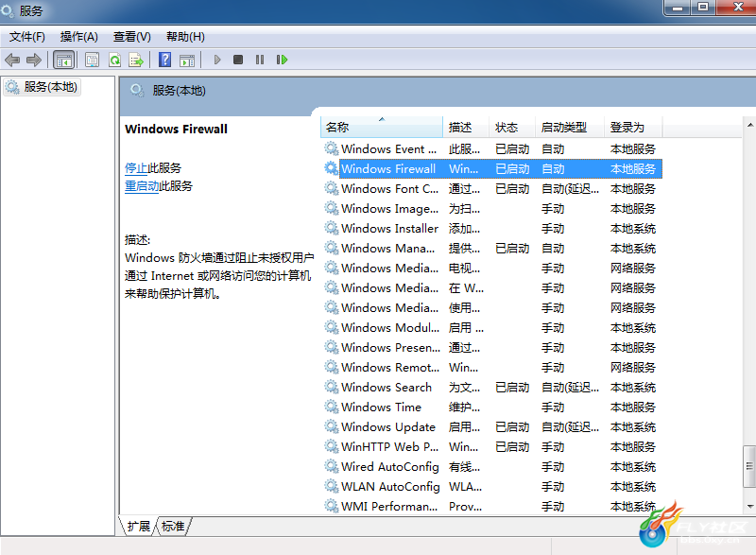Click gear icon of Windows Font C... row

332,188
